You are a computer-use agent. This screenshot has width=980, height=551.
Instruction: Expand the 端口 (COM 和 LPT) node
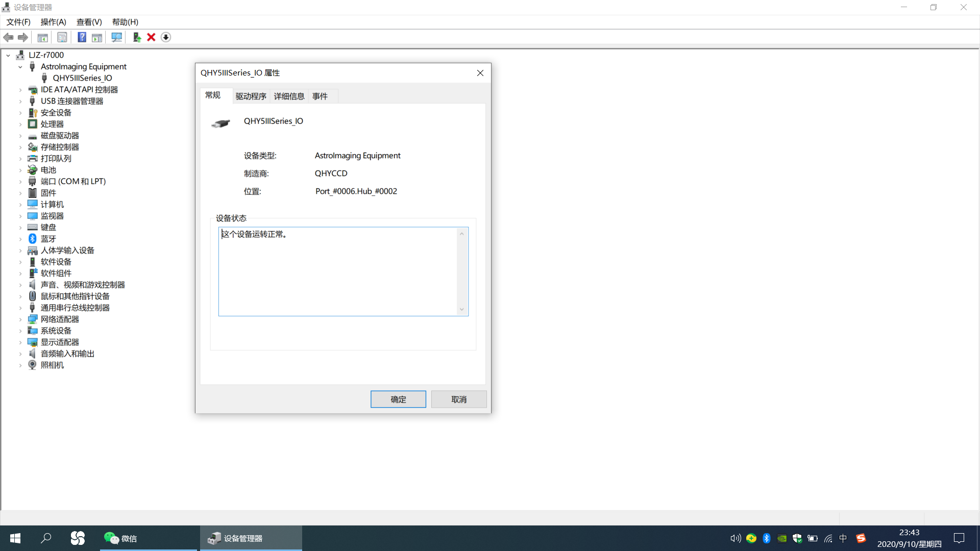[20, 182]
